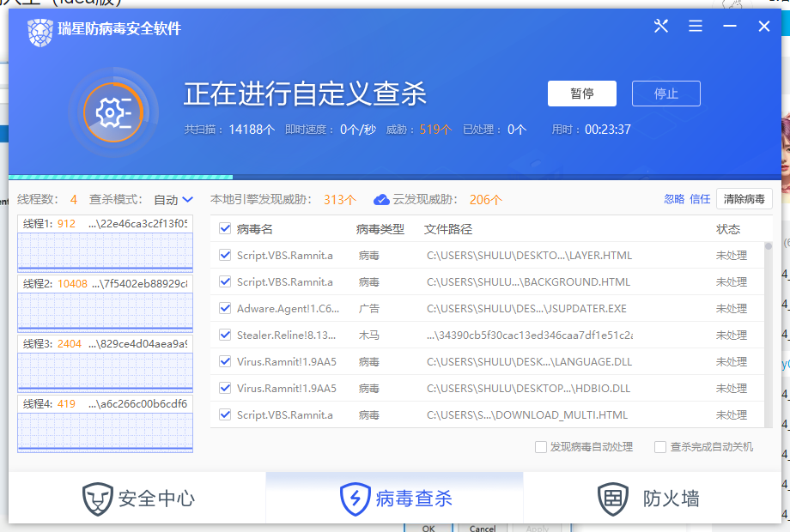This screenshot has width=790, height=532.
Task: Click the HDBIO.DLL file path
Action: 528,389
